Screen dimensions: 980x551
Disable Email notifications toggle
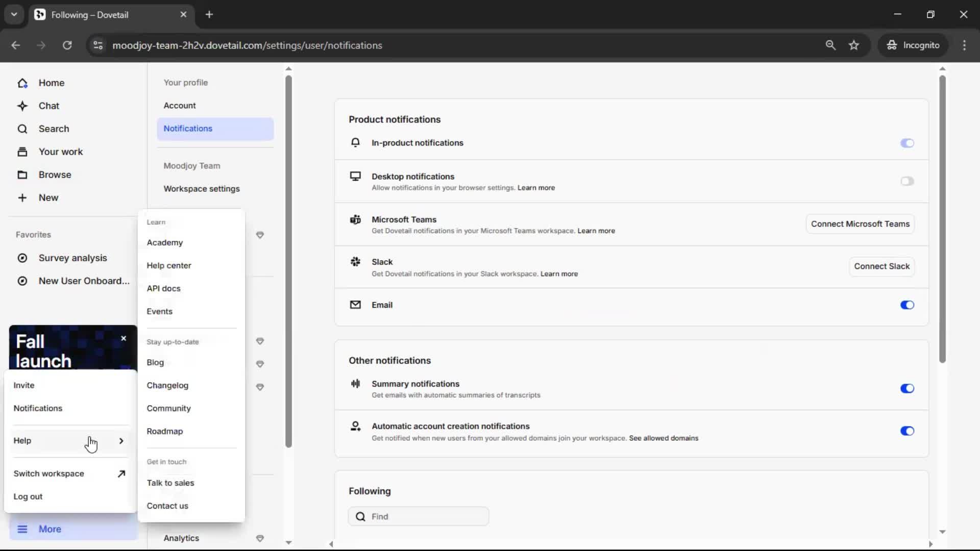tap(906, 305)
